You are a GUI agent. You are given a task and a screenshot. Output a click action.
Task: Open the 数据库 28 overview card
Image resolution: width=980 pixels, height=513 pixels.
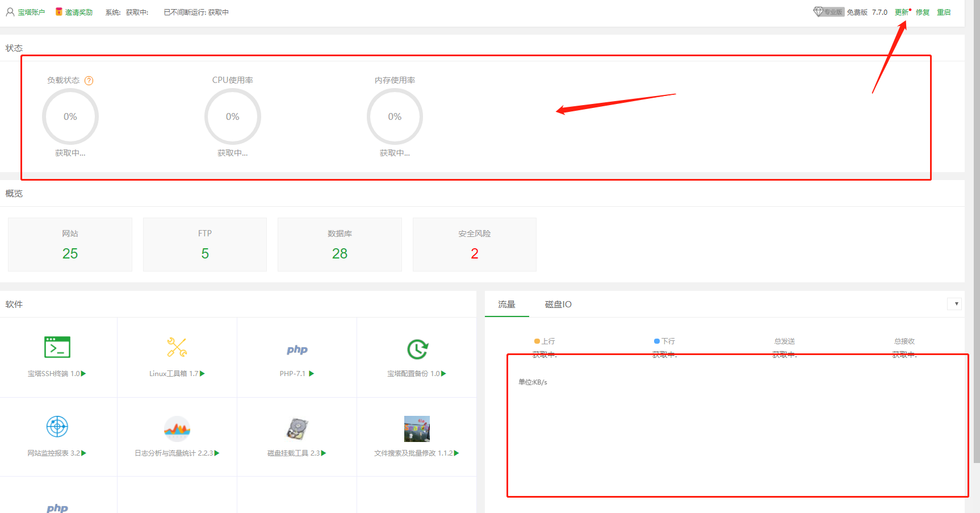340,244
